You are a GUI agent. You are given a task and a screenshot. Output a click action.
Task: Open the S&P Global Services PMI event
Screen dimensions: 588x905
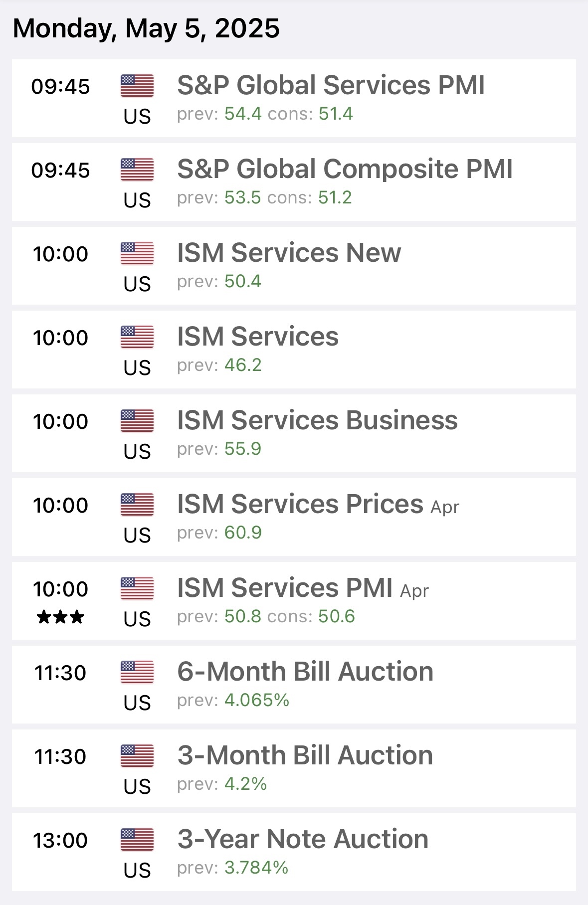(x=331, y=85)
